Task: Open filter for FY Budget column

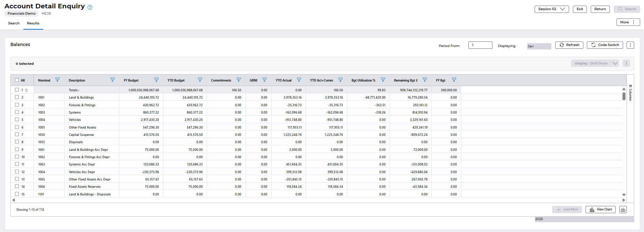Action: pos(156,80)
